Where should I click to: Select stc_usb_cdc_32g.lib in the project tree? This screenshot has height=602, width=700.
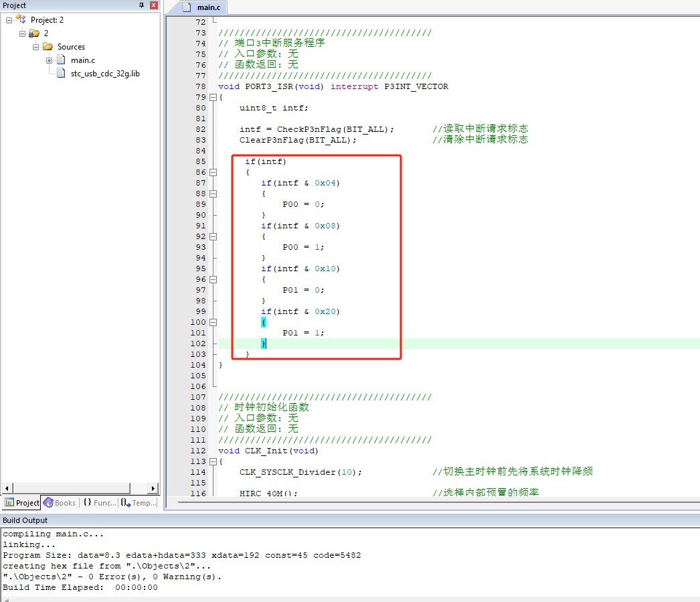[x=105, y=74]
